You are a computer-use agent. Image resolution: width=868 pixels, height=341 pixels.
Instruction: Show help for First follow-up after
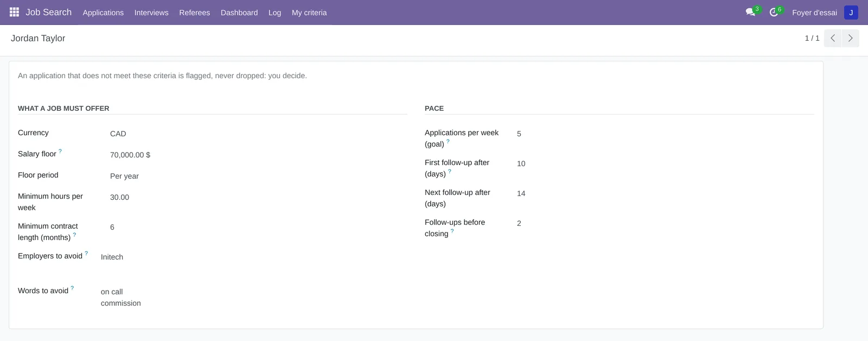pyautogui.click(x=450, y=172)
